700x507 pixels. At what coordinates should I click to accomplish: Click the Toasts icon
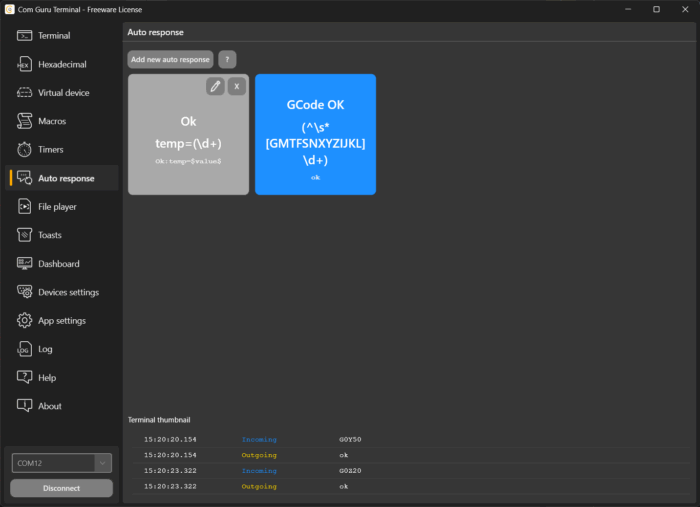(x=25, y=235)
